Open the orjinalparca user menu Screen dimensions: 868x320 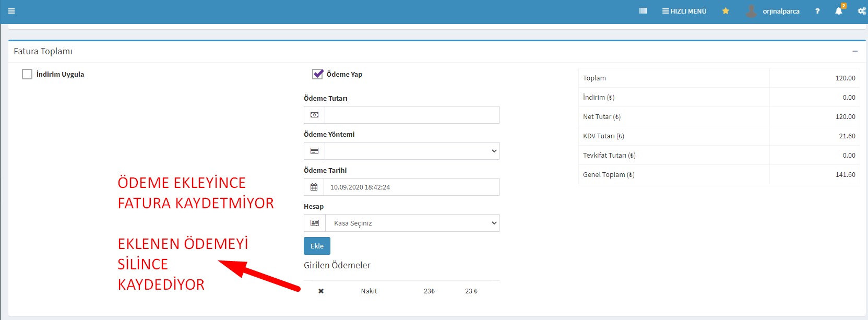(x=781, y=11)
